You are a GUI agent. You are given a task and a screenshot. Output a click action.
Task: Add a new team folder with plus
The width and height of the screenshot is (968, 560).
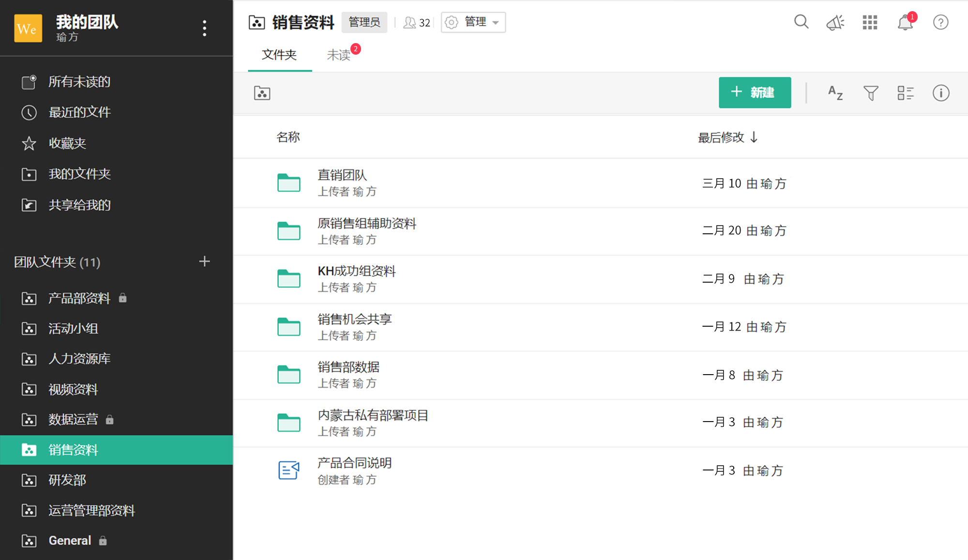(204, 262)
